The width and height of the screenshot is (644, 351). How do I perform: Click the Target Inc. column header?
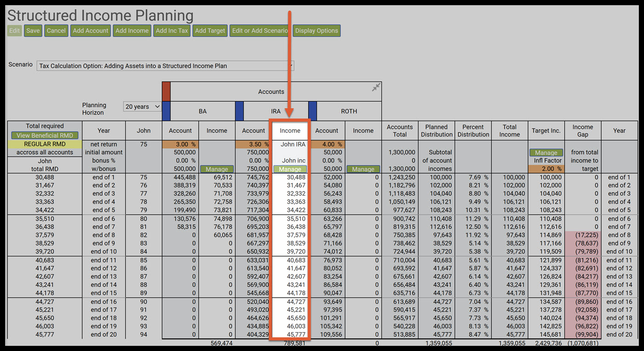tap(546, 131)
